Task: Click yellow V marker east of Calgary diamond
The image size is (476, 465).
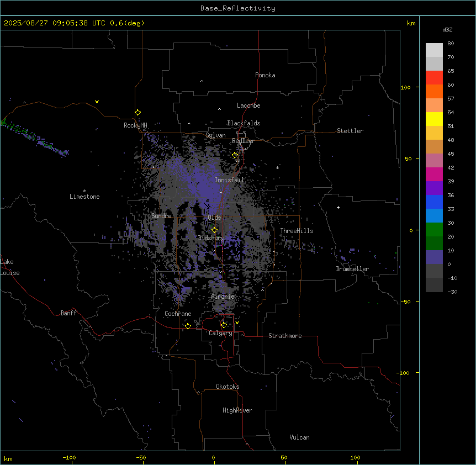Action: point(237,323)
